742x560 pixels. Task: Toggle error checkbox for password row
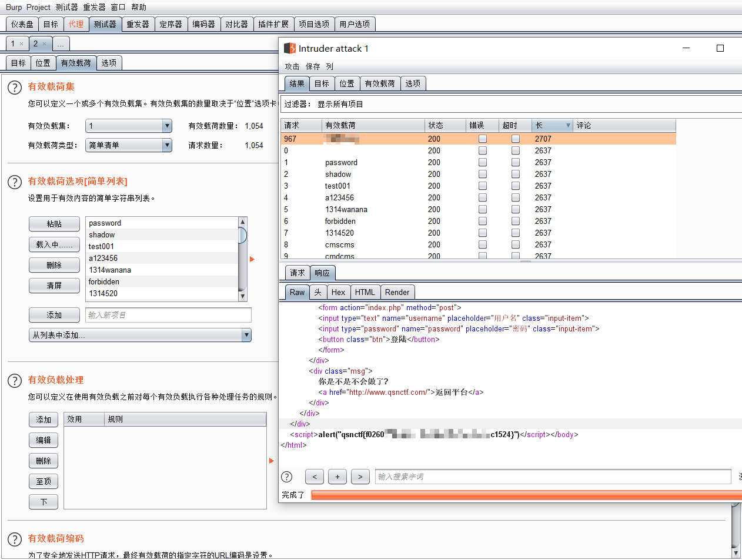coord(483,162)
